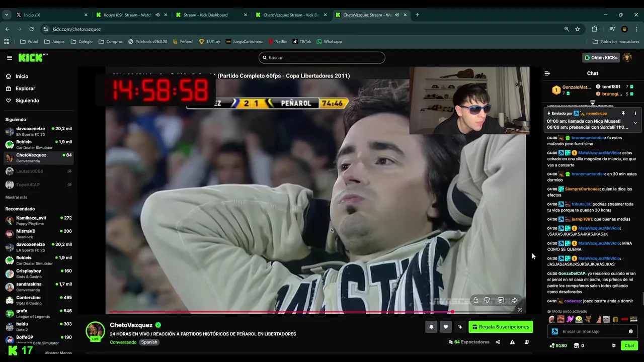Click the share stream icon

(x=498, y=342)
